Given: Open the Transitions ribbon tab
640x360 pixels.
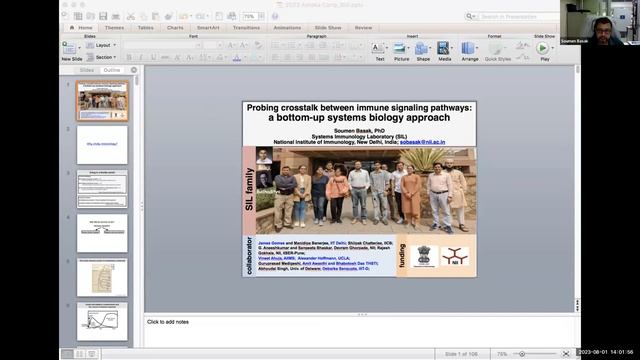Looking at the screenshot, I should coord(247,28).
